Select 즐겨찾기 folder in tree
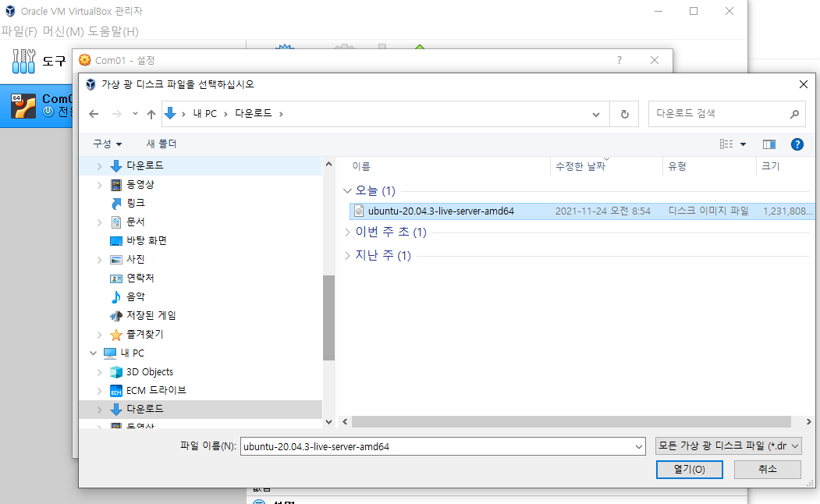 coord(145,335)
